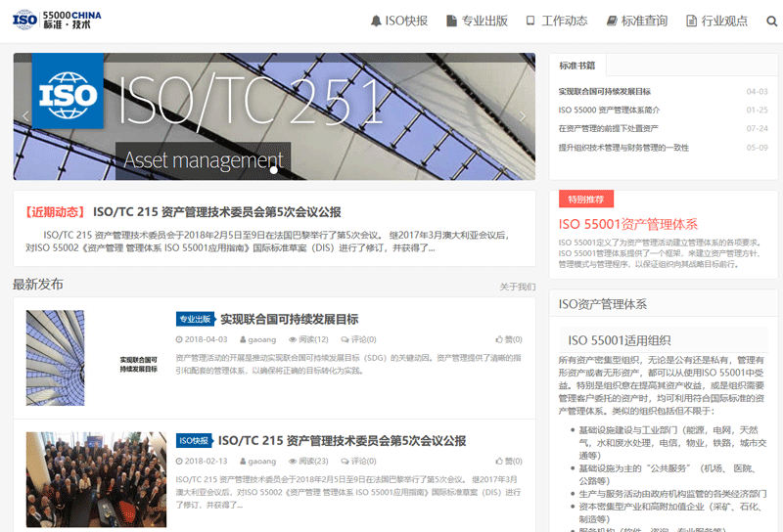Screen dimensions: 783x532
Task: Open sidebar link 实现联合国可持续发展目标
Action: coord(604,91)
